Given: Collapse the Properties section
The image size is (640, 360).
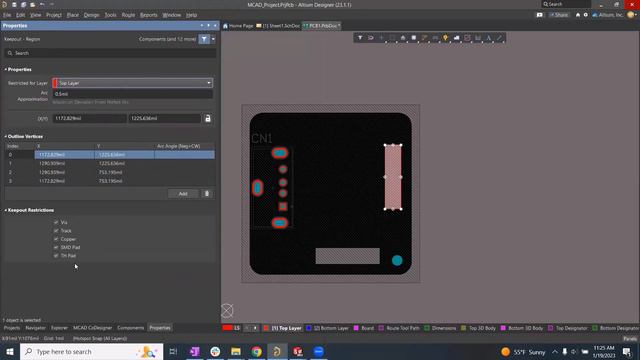Looking at the screenshot, I should pos(6,69).
